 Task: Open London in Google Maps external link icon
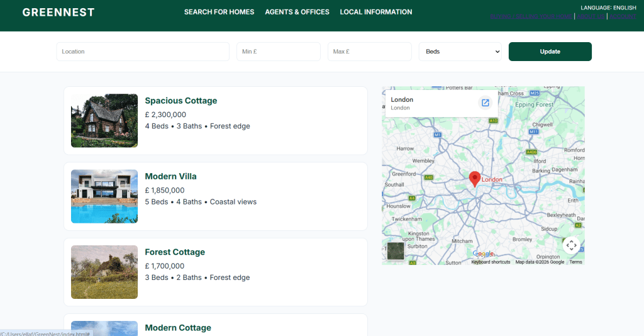485,103
